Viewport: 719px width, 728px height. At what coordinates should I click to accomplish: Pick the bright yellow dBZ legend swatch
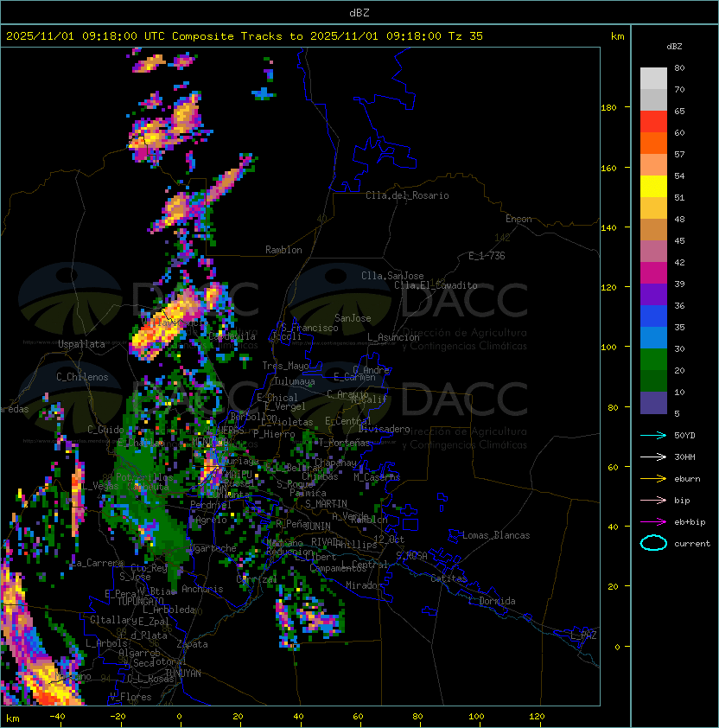(653, 187)
